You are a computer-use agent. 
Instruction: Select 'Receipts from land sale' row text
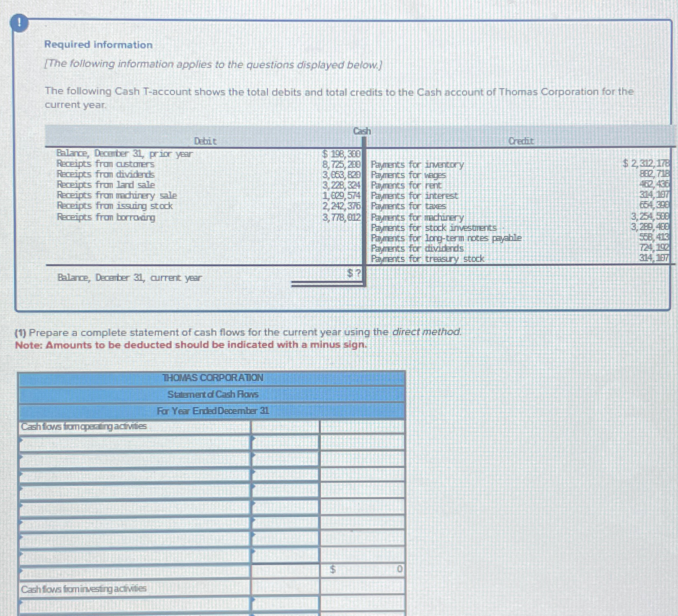coord(105,185)
